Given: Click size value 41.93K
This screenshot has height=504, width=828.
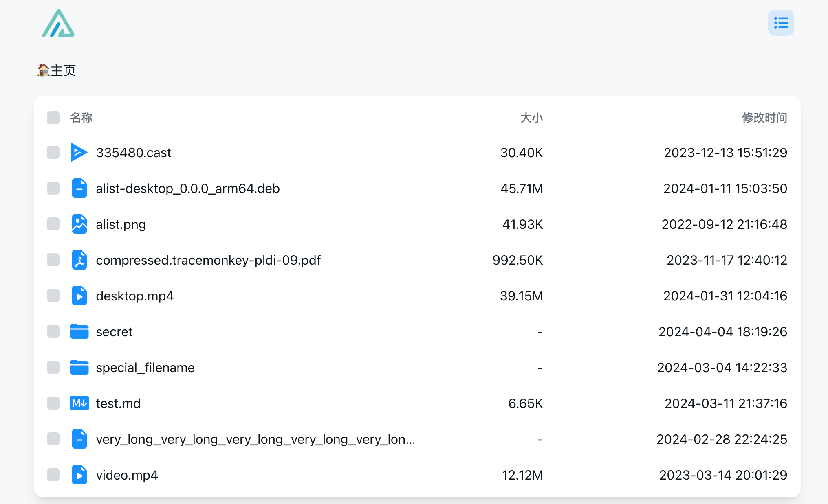Looking at the screenshot, I should pyautogui.click(x=522, y=224).
